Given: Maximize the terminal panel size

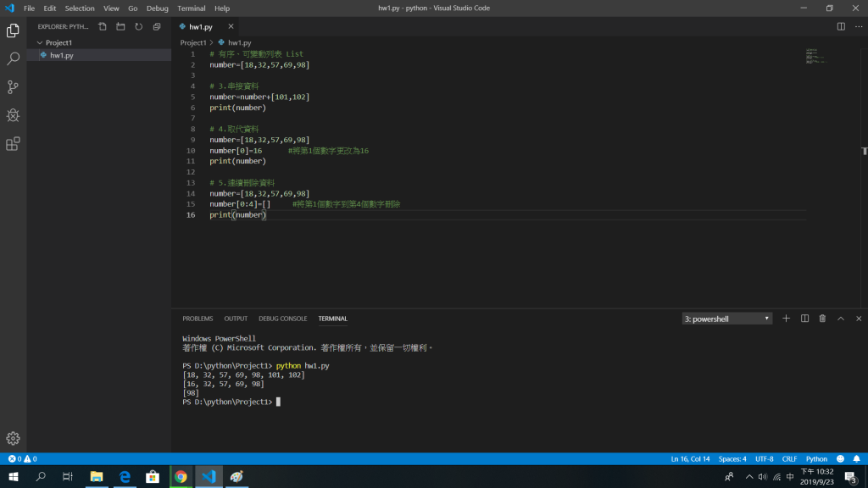Looking at the screenshot, I should tap(841, 319).
